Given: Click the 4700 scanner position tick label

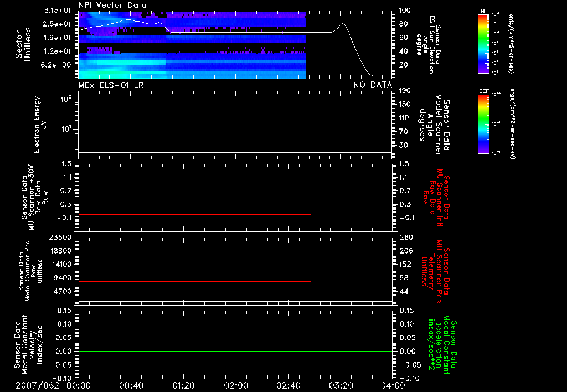Looking at the screenshot, I should point(63,291).
